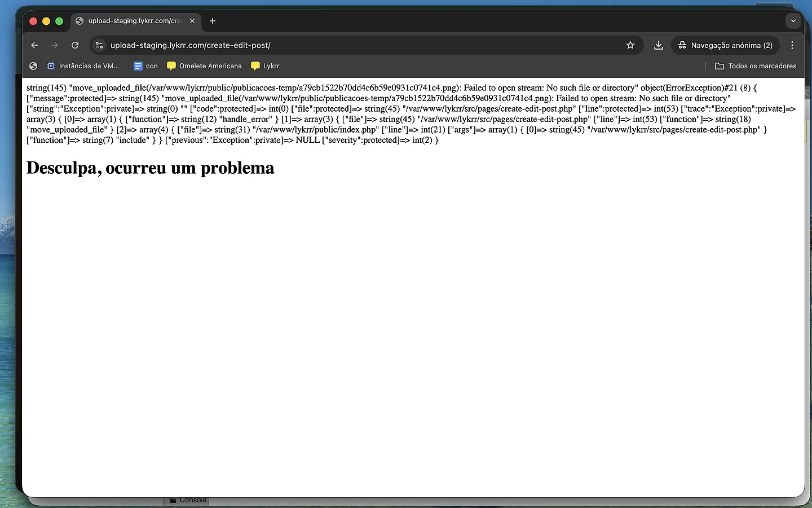This screenshot has height=508, width=812.
Task: Click the Consola item behind the window
Action: [189, 501]
